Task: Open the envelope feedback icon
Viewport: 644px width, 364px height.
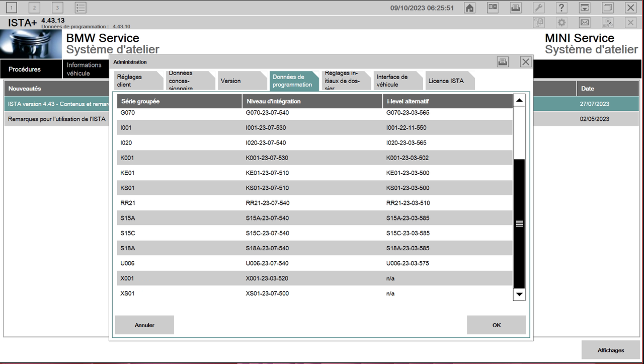Action: coord(585,23)
